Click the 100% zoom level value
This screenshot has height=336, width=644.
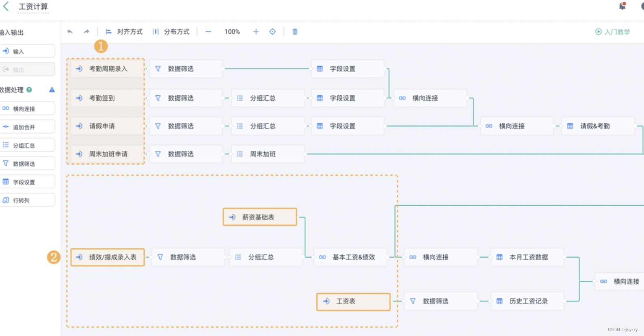click(x=232, y=32)
